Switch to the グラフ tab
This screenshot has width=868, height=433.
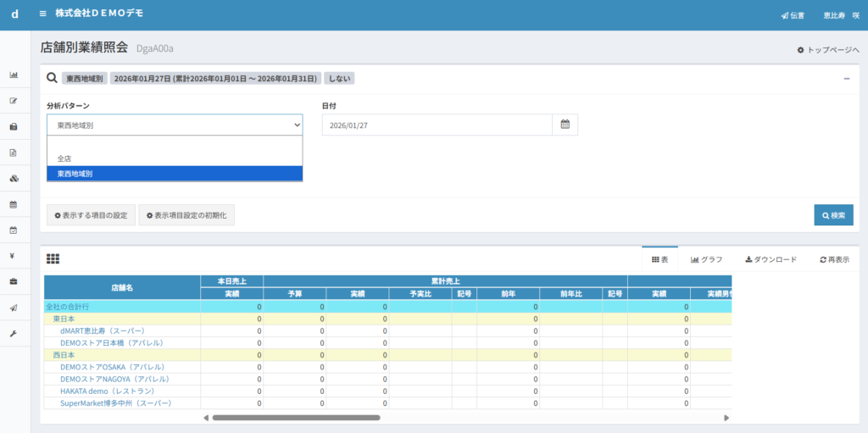pos(706,259)
